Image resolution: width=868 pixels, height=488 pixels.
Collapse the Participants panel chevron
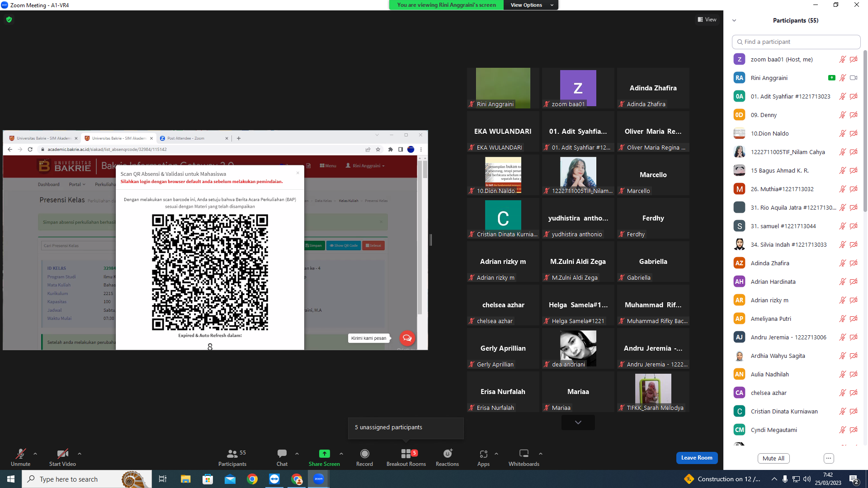(x=734, y=20)
